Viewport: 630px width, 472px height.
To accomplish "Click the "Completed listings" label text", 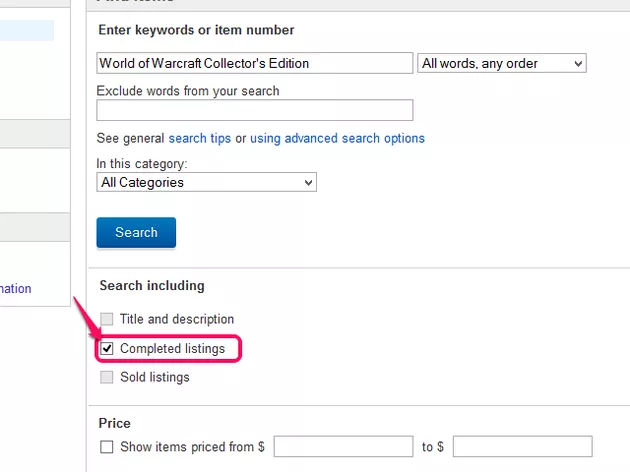I will click(x=172, y=349).
